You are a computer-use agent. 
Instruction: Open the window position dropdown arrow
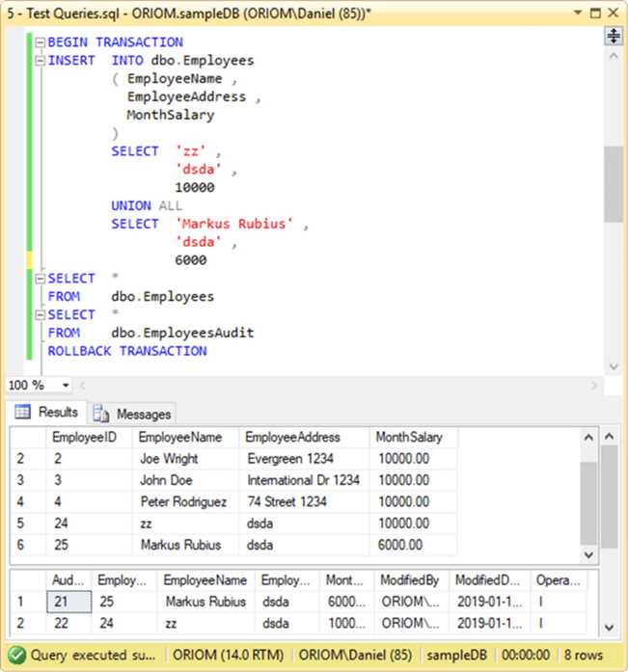578,13
